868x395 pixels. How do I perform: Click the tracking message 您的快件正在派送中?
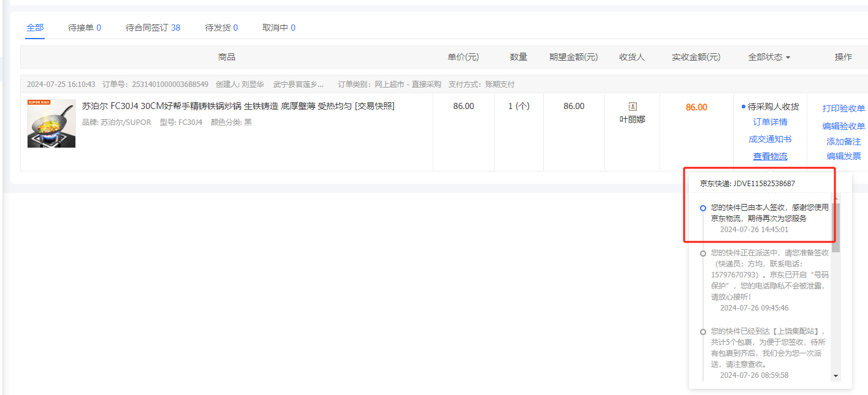pos(769,274)
